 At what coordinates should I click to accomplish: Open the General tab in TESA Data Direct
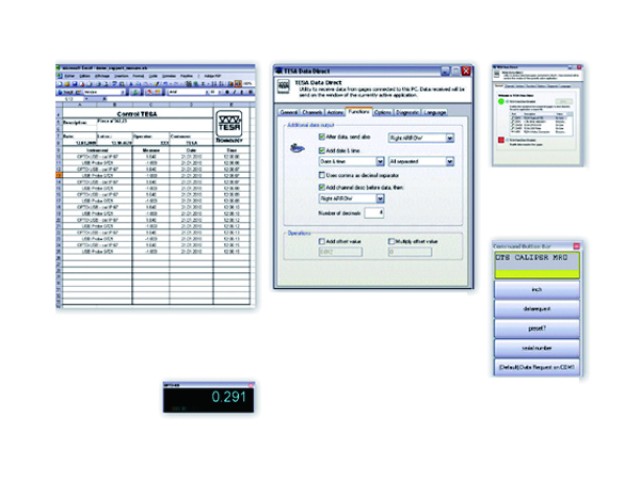[289, 112]
